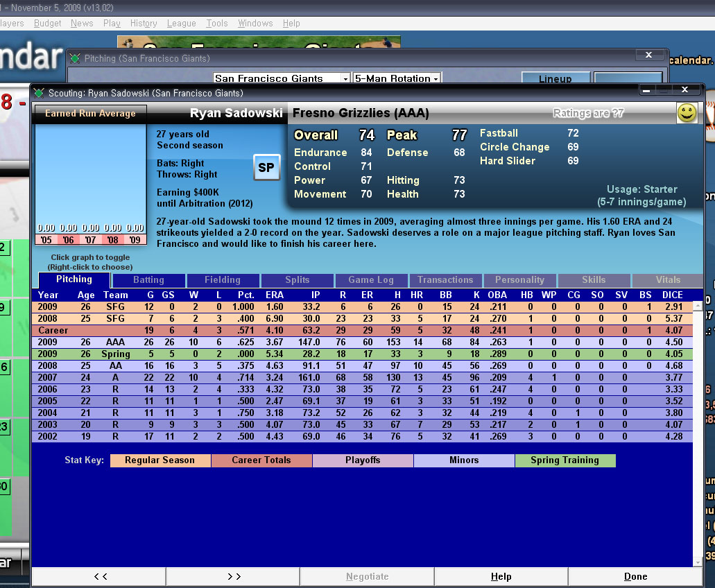Viewport: 715px width, 588px height.
Task: Open the Tools menu
Action: [x=217, y=24]
